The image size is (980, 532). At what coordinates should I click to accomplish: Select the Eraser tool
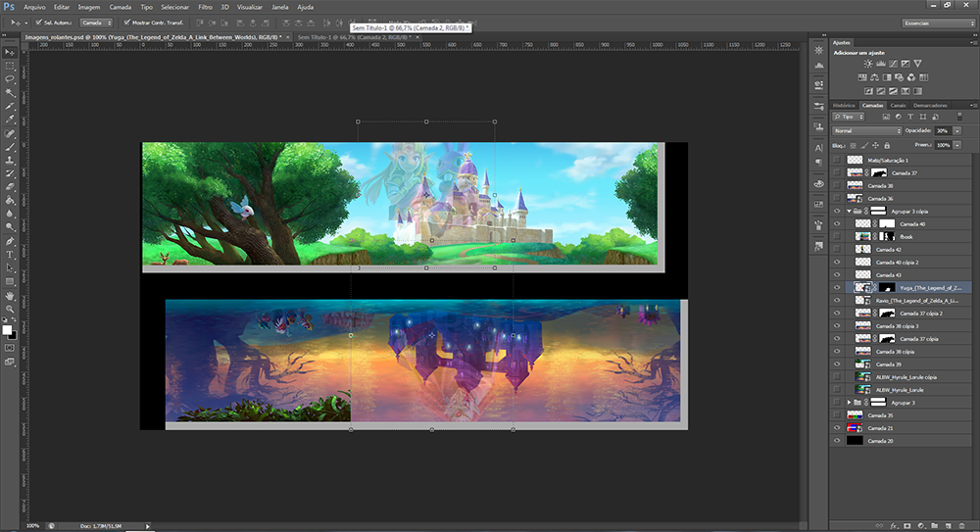click(x=10, y=187)
